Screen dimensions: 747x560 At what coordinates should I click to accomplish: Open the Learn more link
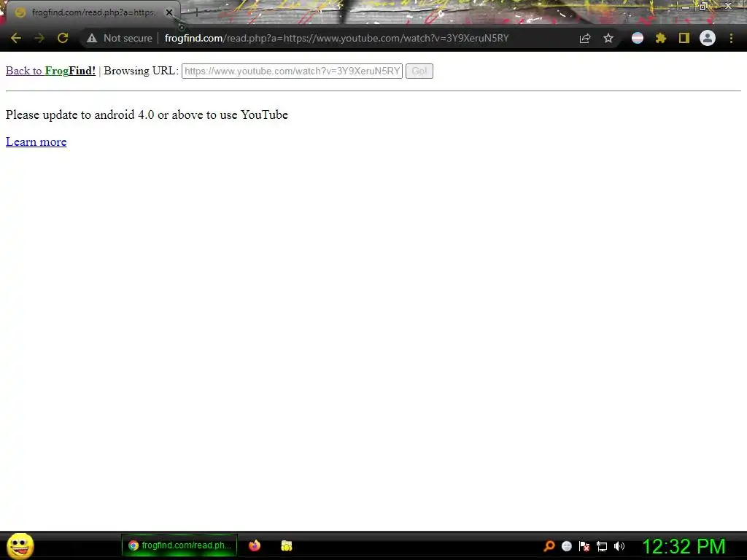point(36,142)
